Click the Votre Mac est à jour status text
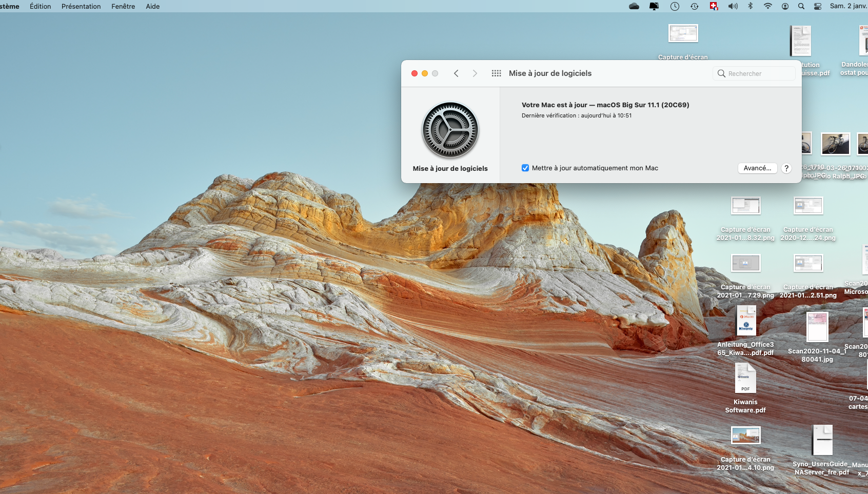 click(x=605, y=105)
